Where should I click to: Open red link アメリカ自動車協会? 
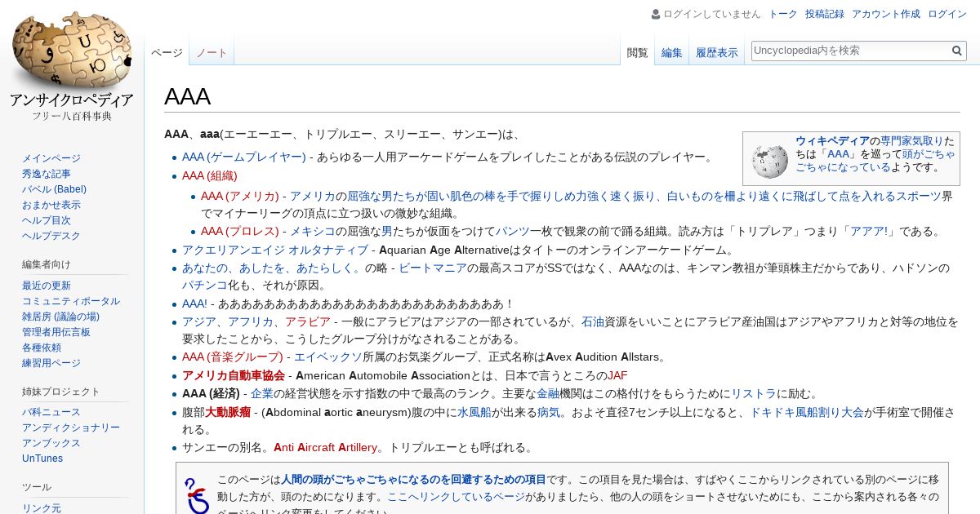(x=234, y=375)
